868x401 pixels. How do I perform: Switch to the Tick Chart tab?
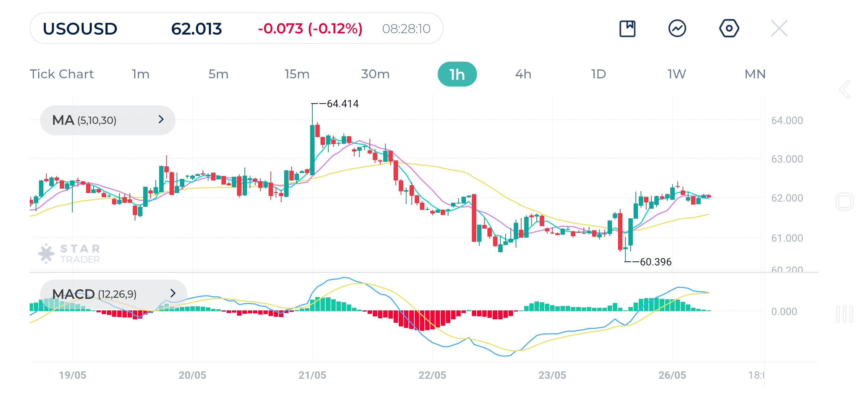(x=62, y=74)
